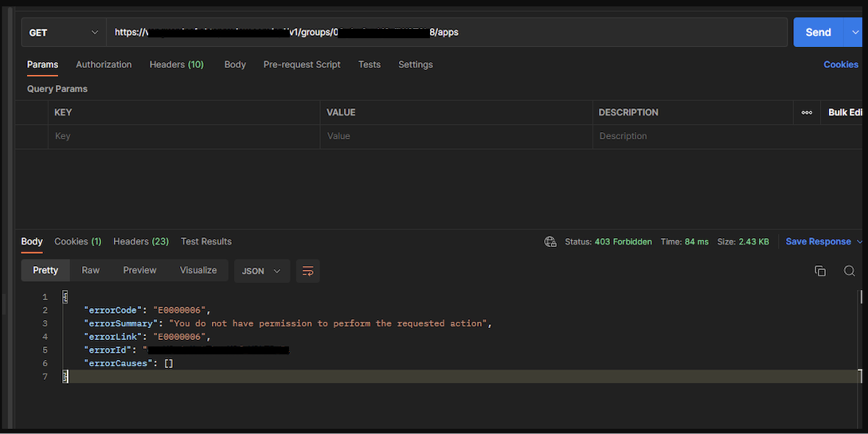Click the globe network icon beside Status
This screenshot has width=868, height=434.
click(x=550, y=242)
